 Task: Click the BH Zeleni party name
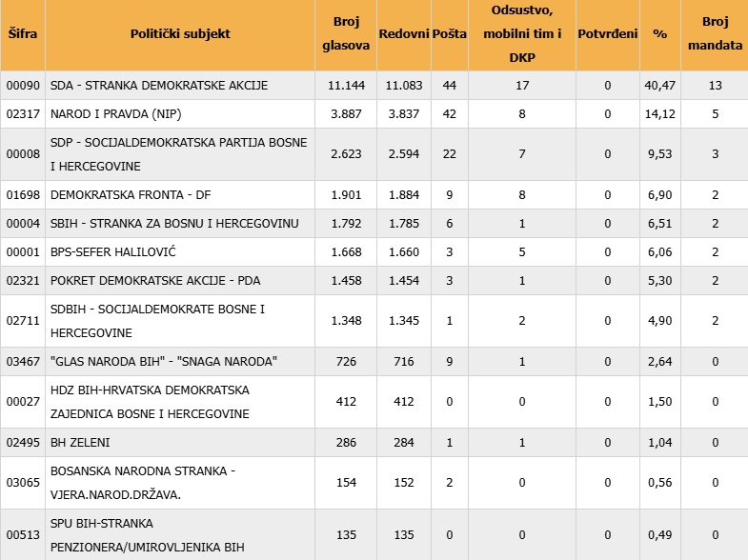[84, 443]
